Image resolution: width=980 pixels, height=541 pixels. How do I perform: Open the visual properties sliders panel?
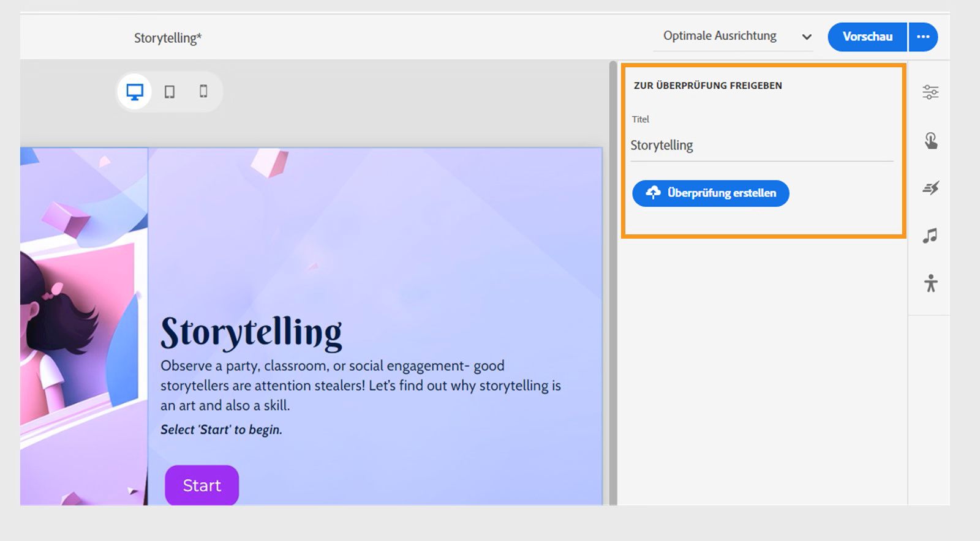(930, 92)
